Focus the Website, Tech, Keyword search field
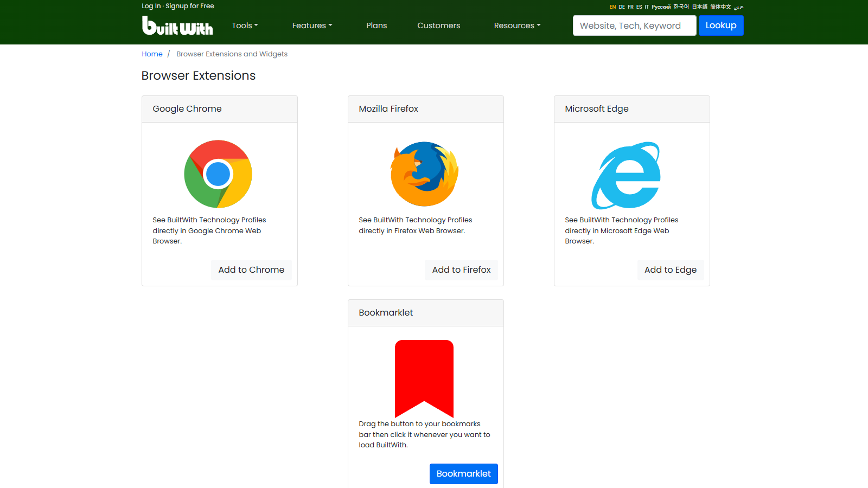868x488 pixels. point(634,25)
